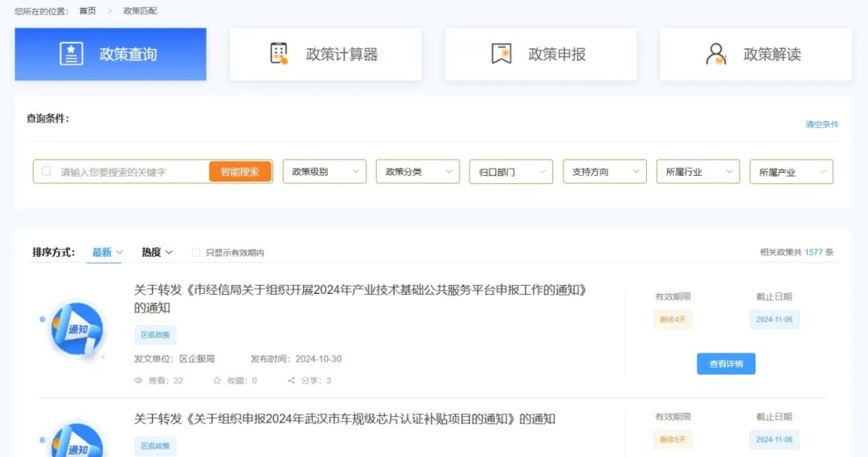
Task: Click 政策匹配 in the breadcrumb
Action: [x=140, y=10]
